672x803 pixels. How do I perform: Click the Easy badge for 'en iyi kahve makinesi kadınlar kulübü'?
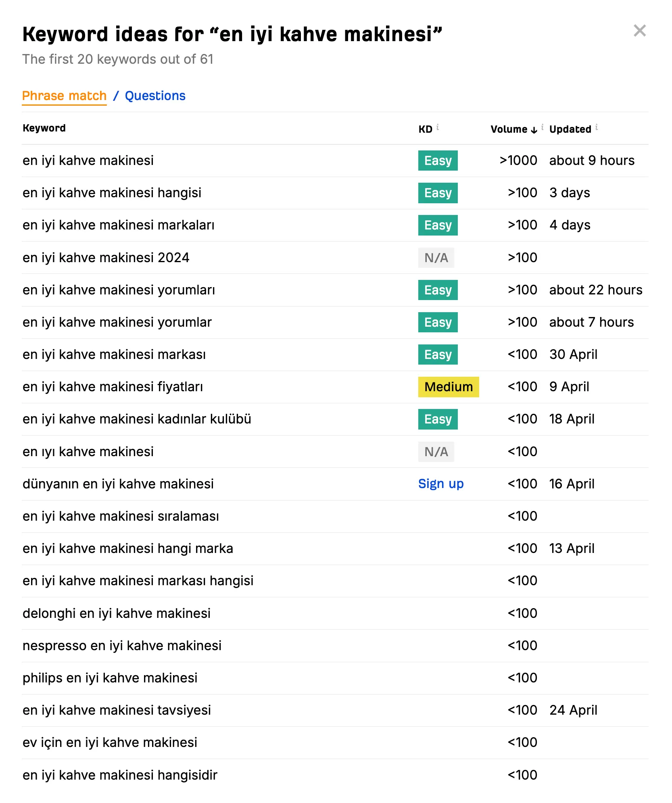[438, 419]
